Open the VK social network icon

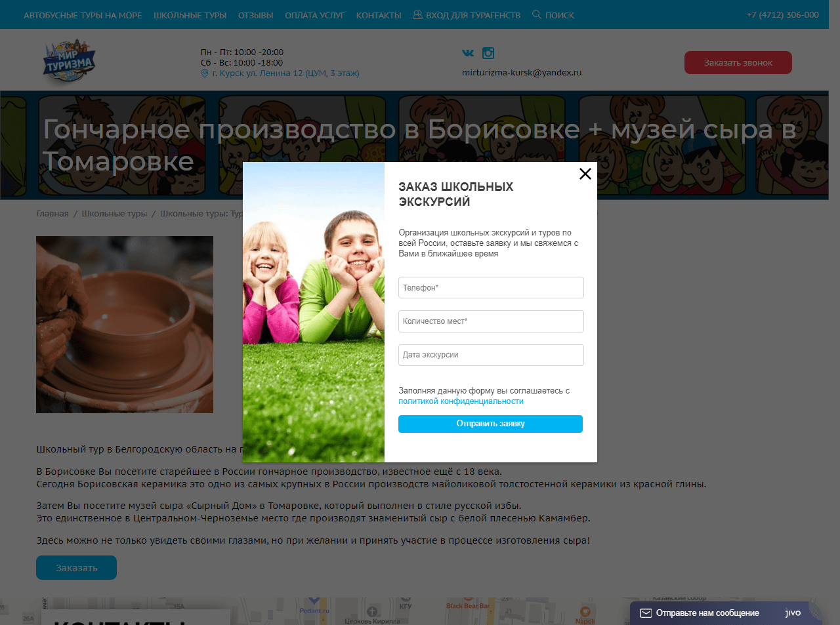[468, 53]
